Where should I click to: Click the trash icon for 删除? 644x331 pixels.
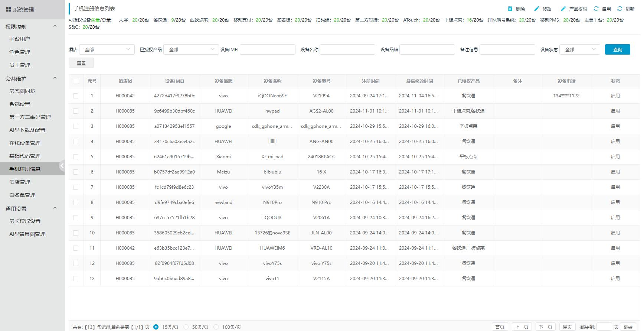[510, 9]
